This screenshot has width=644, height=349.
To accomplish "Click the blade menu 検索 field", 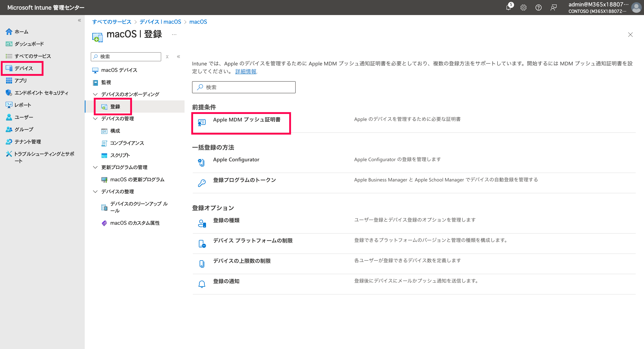I will pos(126,57).
